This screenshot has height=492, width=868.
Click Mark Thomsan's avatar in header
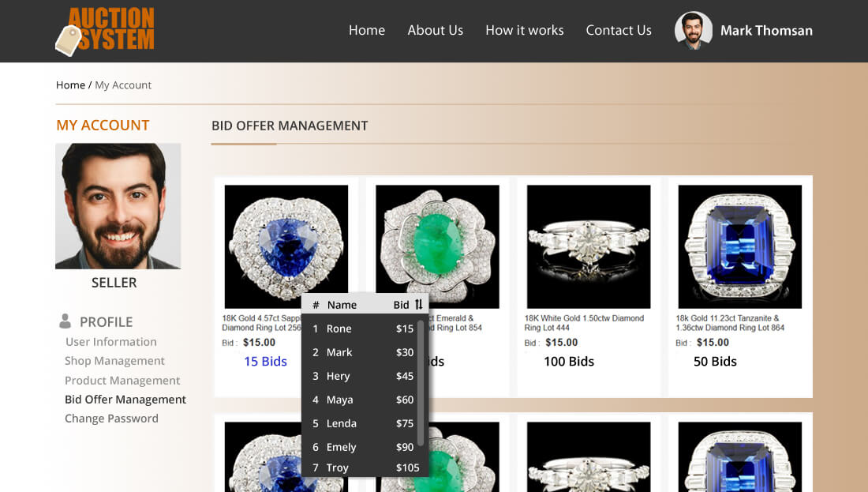693,31
